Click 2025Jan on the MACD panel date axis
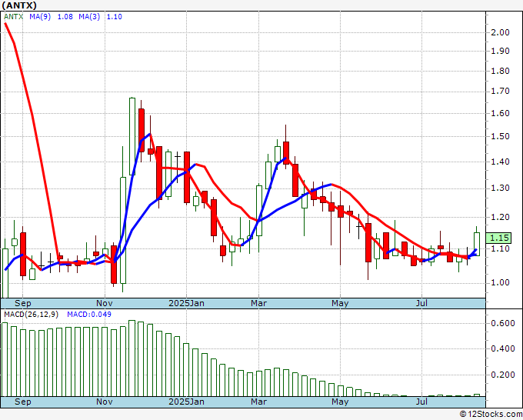The image size is (523, 420). [186, 402]
